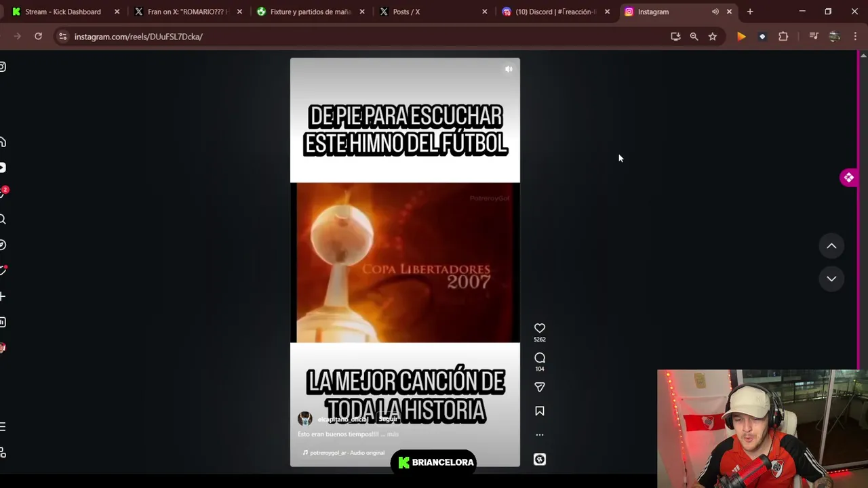Open Reels from Instagram sidebar
This screenshot has height=488, width=868.
click(3, 167)
